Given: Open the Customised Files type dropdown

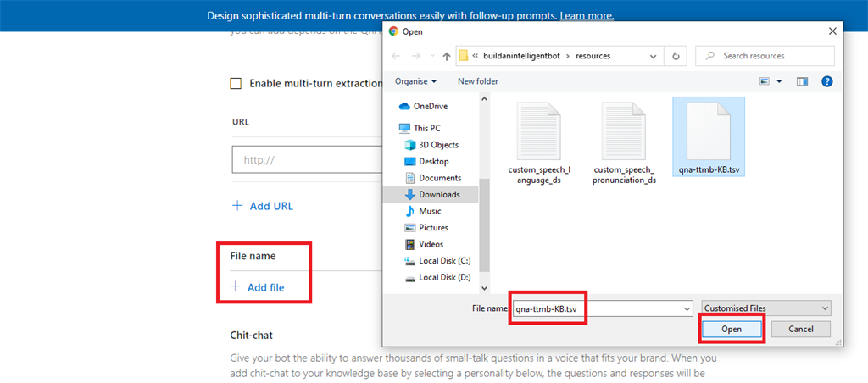Looking at the screenshot, I should pyautogui.click(x=766, y=308).
